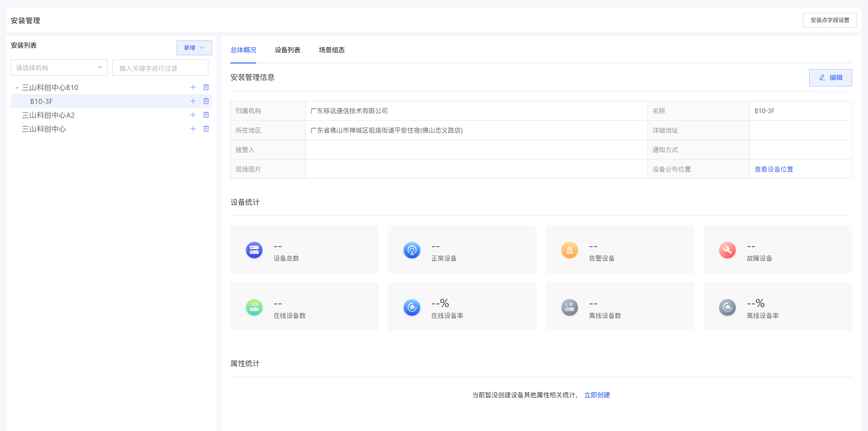Delete 三山科创中心A2 with trash icon
This screenshot has width=868, height=431.
click(206, 115)
